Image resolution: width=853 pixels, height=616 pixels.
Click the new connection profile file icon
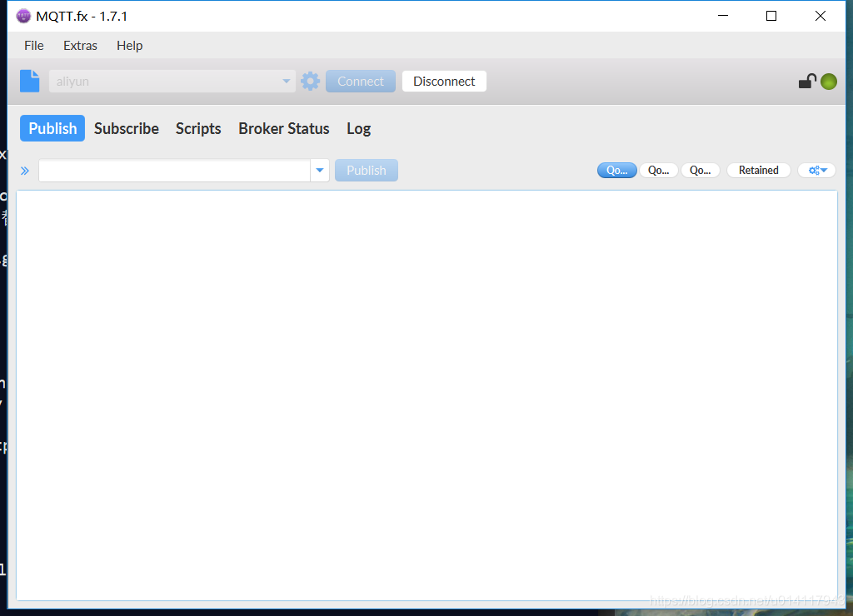tap(29, 81)
